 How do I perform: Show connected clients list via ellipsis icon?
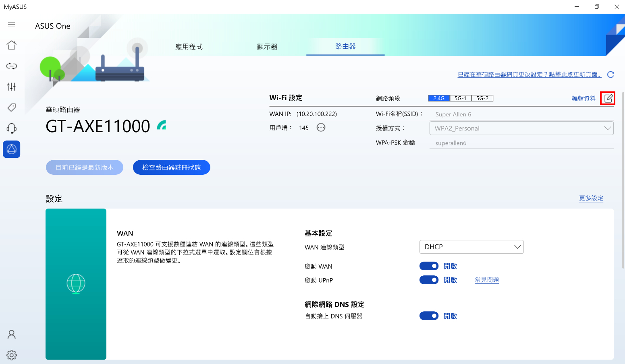(x=321, y=128)
